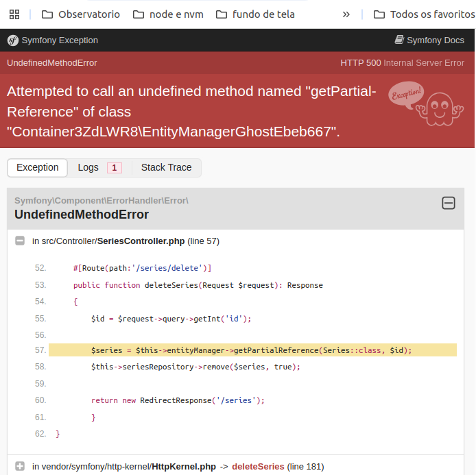
Task: Click the exception message about getPartialReference
Action: click(191, 111)
